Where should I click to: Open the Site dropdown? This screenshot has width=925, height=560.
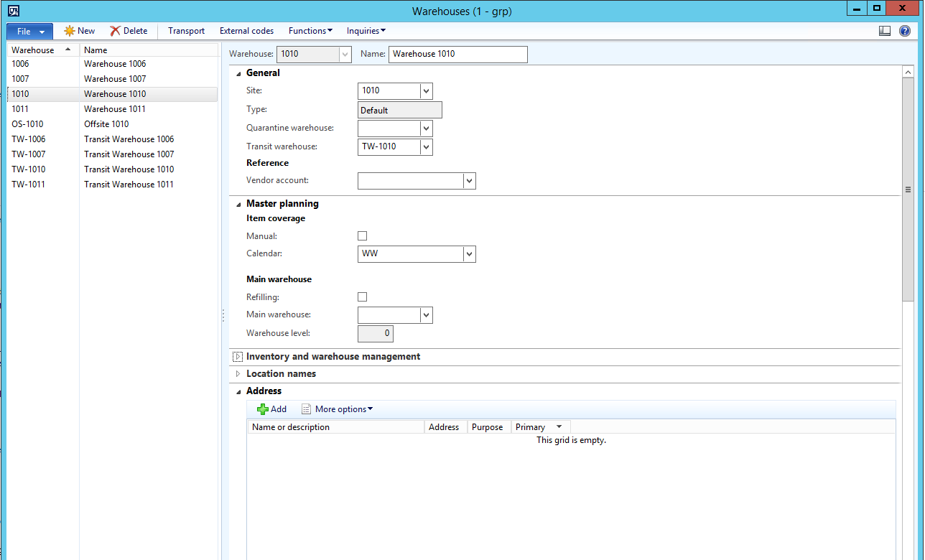tap(426, 90)
